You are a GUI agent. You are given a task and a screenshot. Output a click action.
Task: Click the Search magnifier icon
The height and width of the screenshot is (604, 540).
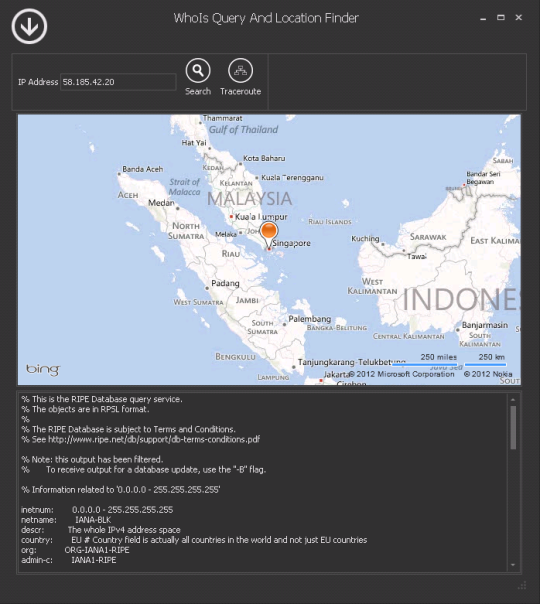(x=198, y=70)
